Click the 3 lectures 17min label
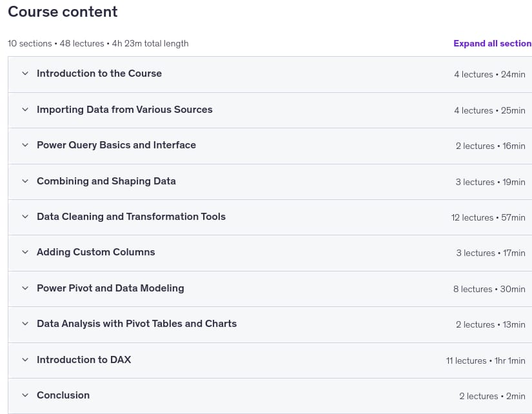The height and width of the screenshot is (414, 532). [x=491, y=253]
